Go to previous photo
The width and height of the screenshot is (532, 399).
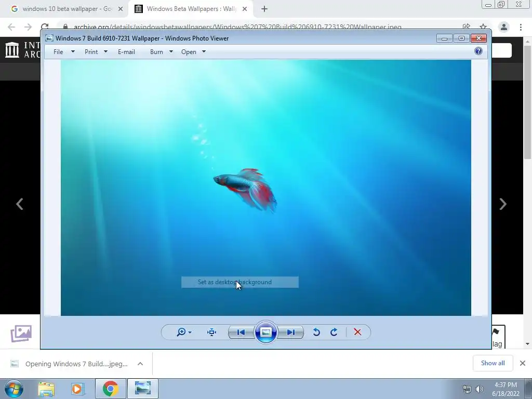[x=241, y=332]
